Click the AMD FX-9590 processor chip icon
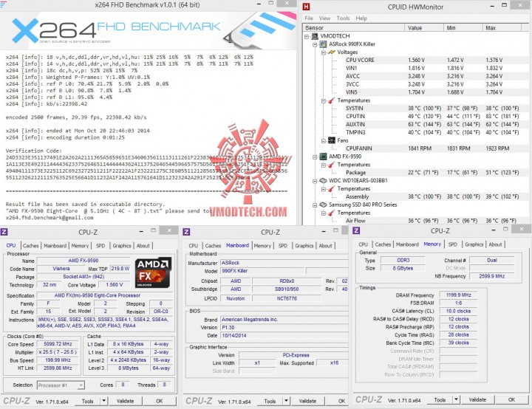This screenshot has width=532, height=409. [x=324, y=157]
